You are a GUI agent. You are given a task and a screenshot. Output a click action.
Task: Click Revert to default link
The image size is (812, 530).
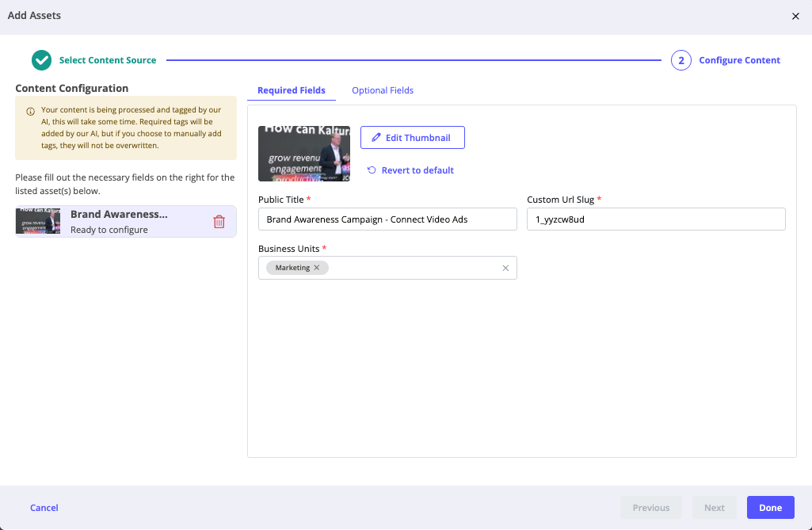[x=417, y=170]
